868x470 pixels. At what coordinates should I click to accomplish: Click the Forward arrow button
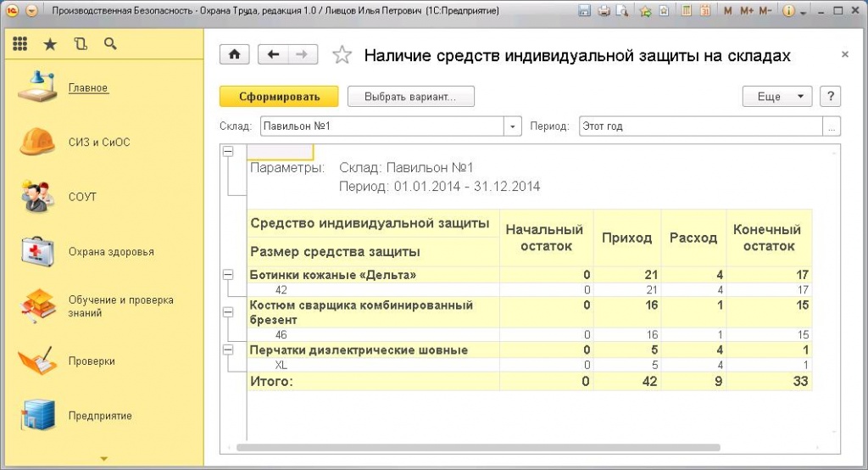pos(303,54)
